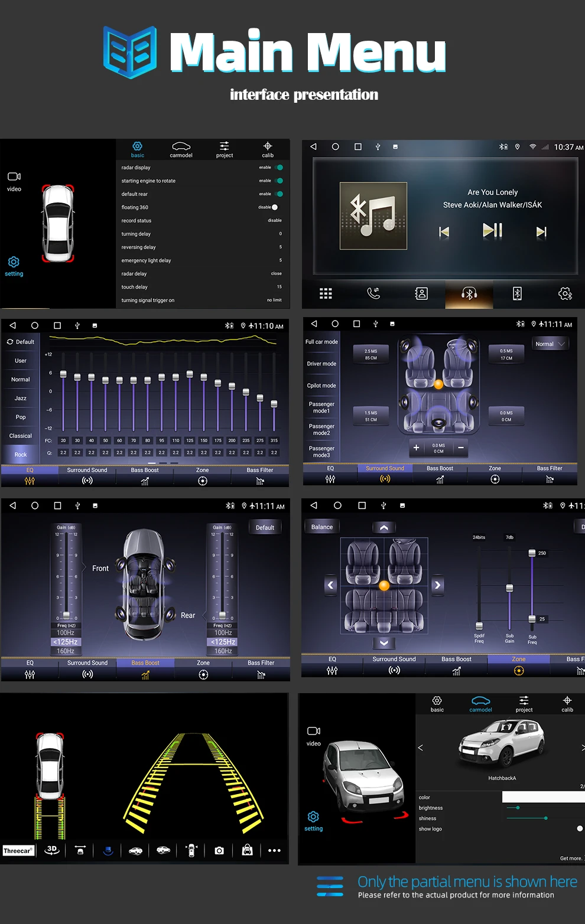Open the contacts book icon in Bluetooth screen
This screenshot has width=585, height=924.
(421, 293)
